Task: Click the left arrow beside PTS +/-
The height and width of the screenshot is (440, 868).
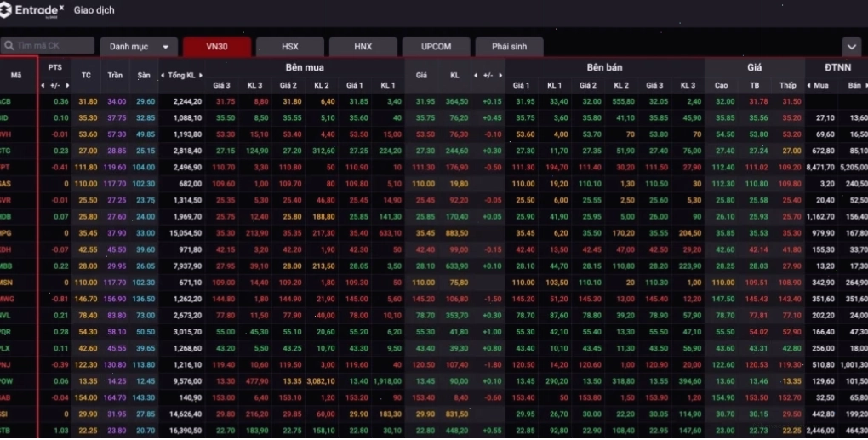Action: (43, 85)
